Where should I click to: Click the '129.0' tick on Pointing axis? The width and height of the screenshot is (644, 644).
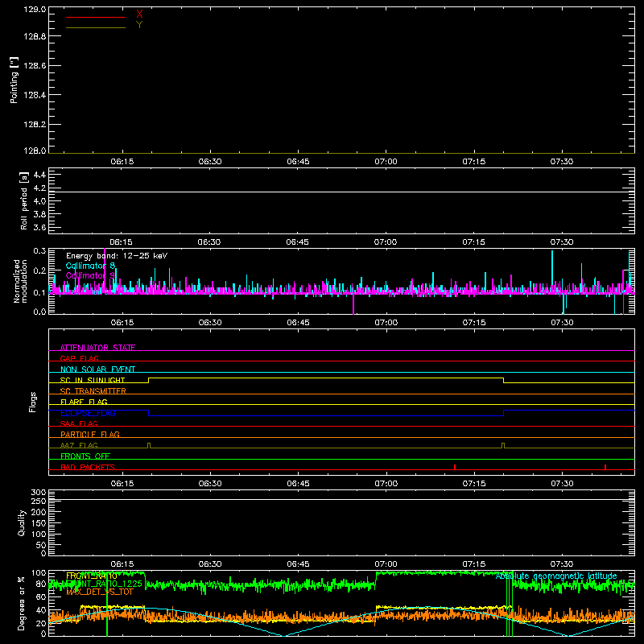(35, 10)
